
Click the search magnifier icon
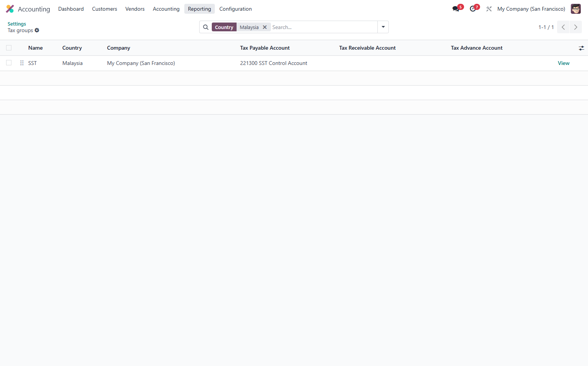(x=206, y=27)
